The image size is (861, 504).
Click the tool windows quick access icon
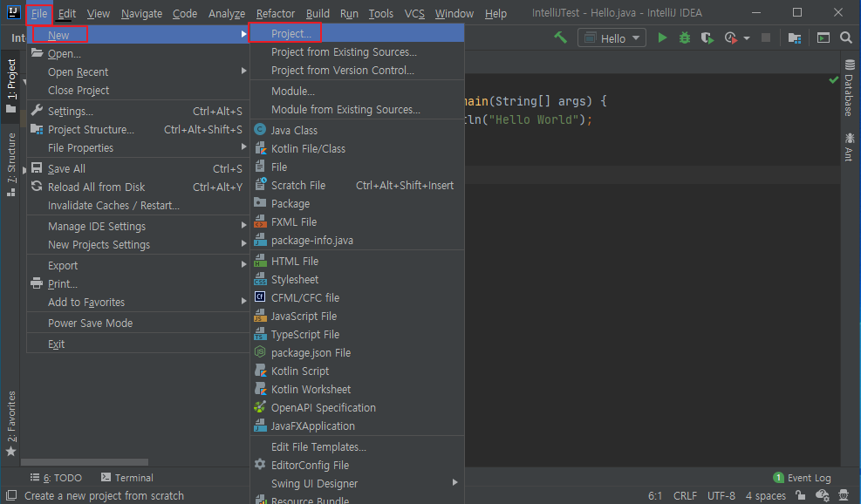(x=11, y=495)
